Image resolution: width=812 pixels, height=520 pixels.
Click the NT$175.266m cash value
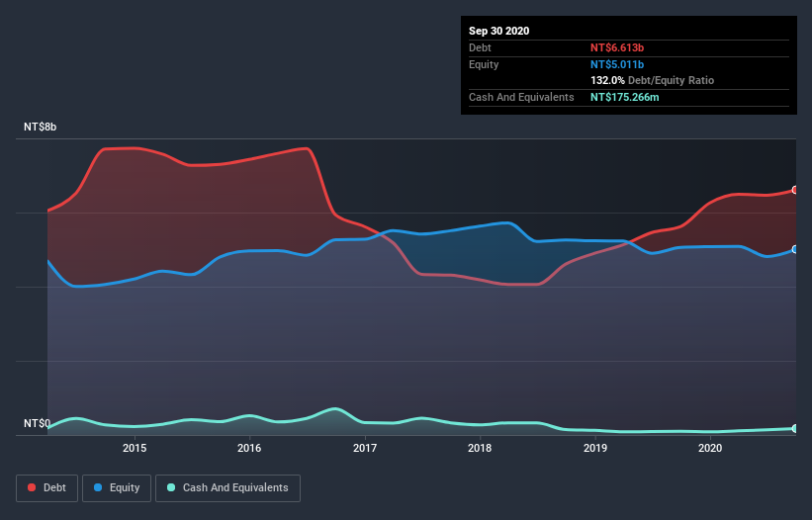click(624, 97)
